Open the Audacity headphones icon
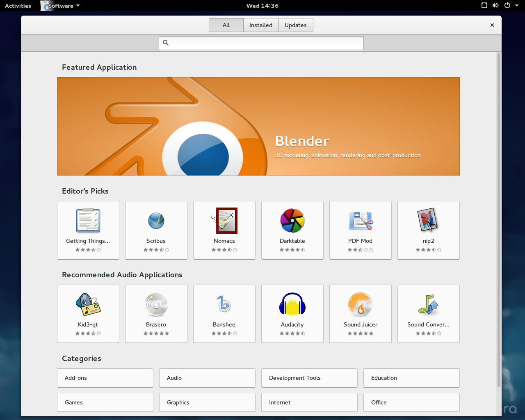The image size is (525, 420). click(x=292, y=304)
